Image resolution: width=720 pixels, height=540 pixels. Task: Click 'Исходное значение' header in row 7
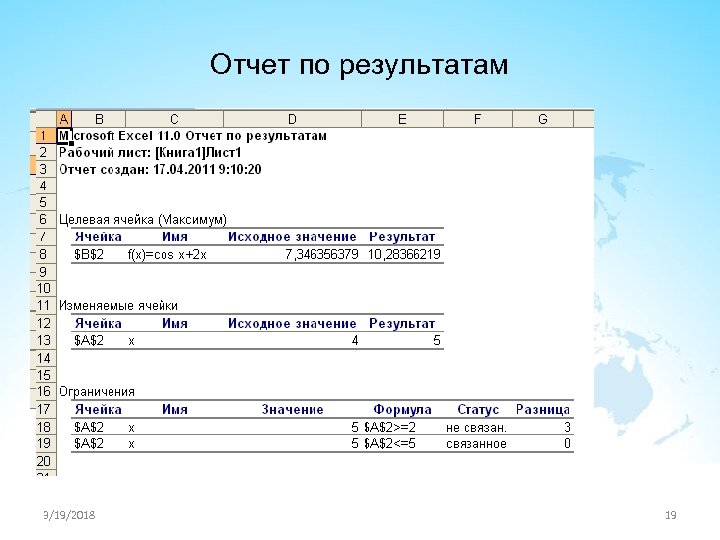coord(292,237)
